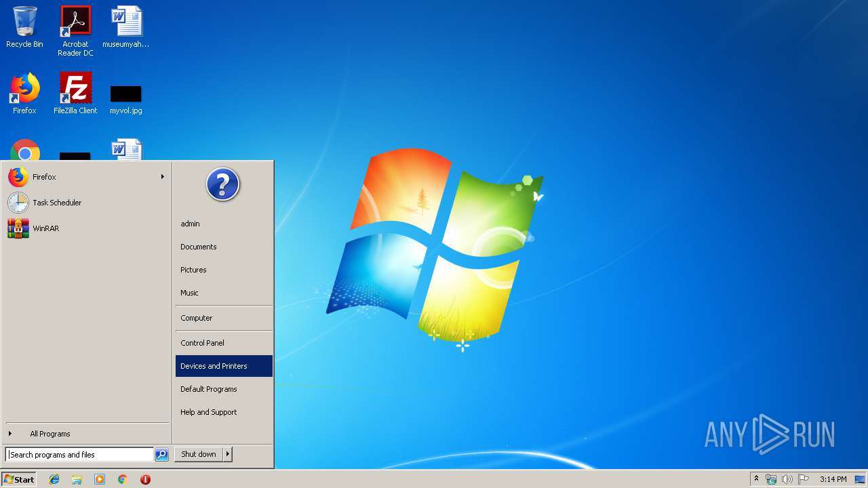
Task: Select the partially hidden Word document icon
Action: tap(127, 150)
